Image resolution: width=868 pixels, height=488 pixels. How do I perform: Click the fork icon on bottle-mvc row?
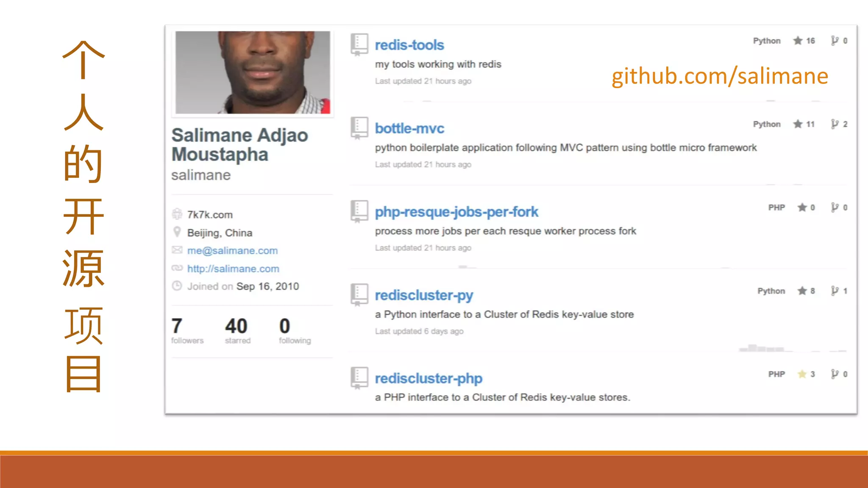(835, 124)
